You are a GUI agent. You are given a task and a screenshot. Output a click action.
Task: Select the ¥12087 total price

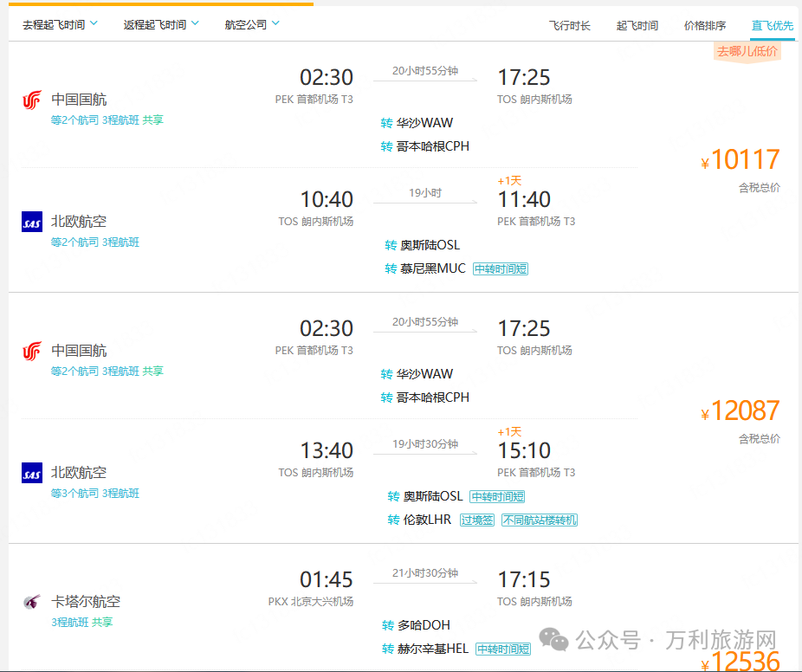pos(741,410)
